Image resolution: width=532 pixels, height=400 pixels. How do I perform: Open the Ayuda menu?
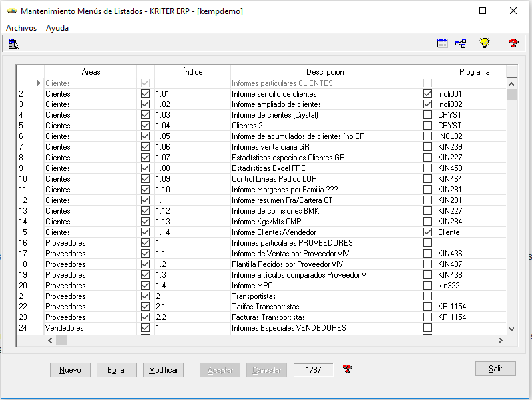pos(57,28)
